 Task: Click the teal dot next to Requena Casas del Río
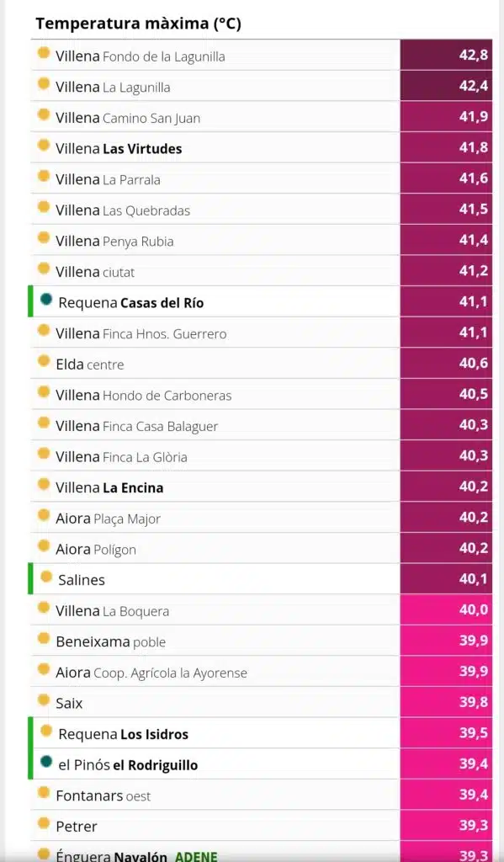[x=46, y=300]
